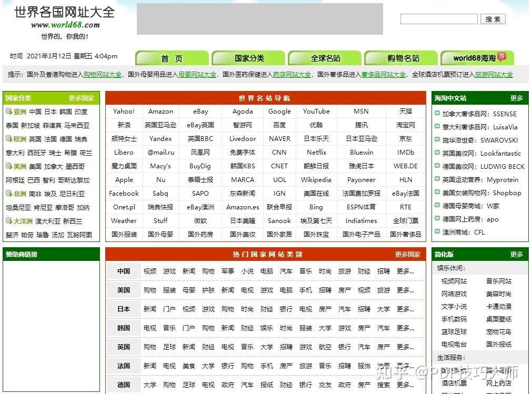
Task: Click 更多国家 in 热门国家网站类别 header
Action: click(x=407, y=254)
